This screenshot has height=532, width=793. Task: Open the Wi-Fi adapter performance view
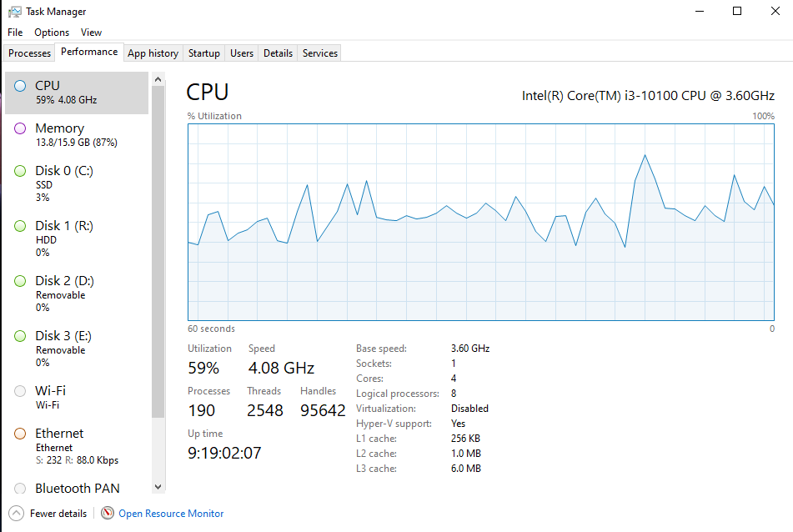pyautogui.click(x=19, y=391)
